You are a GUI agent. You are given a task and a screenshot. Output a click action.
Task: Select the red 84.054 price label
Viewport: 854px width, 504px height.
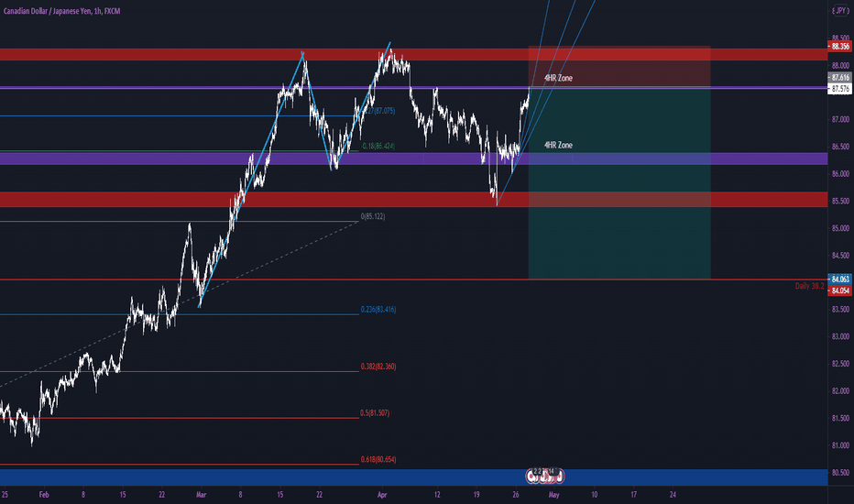click(x=839, y=291)
